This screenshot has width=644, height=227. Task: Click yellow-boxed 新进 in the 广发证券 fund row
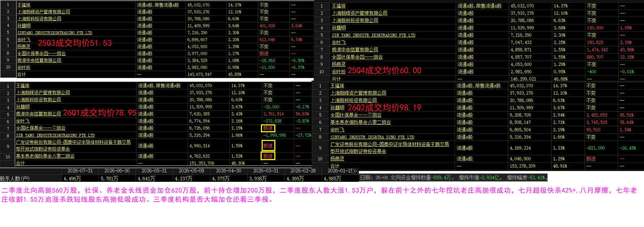pos(268,146)
